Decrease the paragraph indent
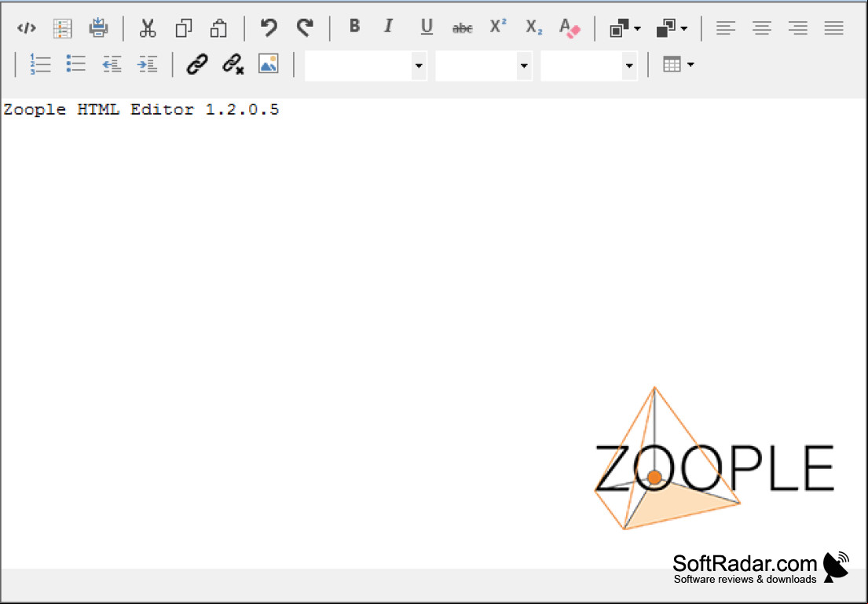This screenshot has height=604, width=868. click(x=112, y=64)
